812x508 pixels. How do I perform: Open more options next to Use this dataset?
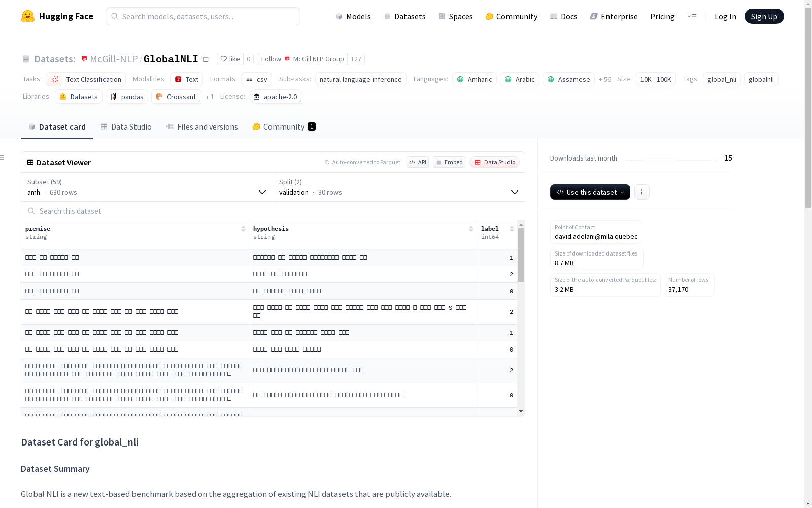pos(642,192)
